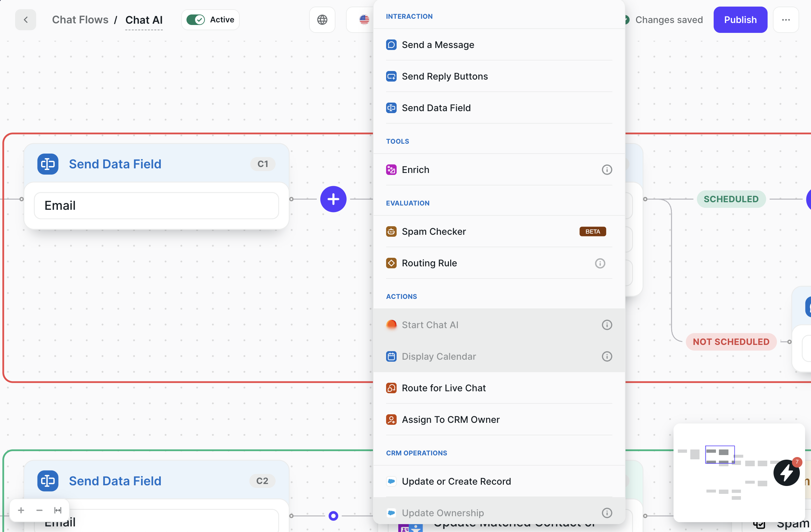Click the BETA badge on Spam Checker
The height and width of the screenshot is (532, 811).
pos(593,231)
